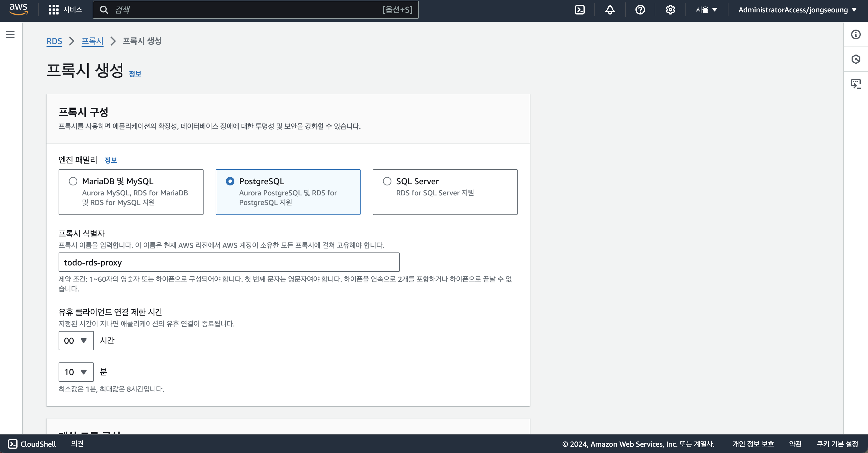868x453 pixels.
Task: Open the help question mark menu
Action: pos(640,10)
